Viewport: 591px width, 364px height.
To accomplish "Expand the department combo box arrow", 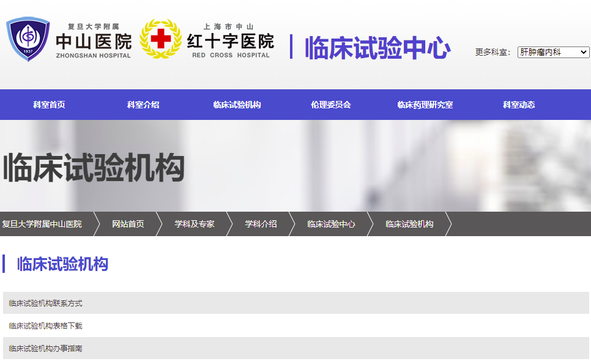I will click(584, 52).
